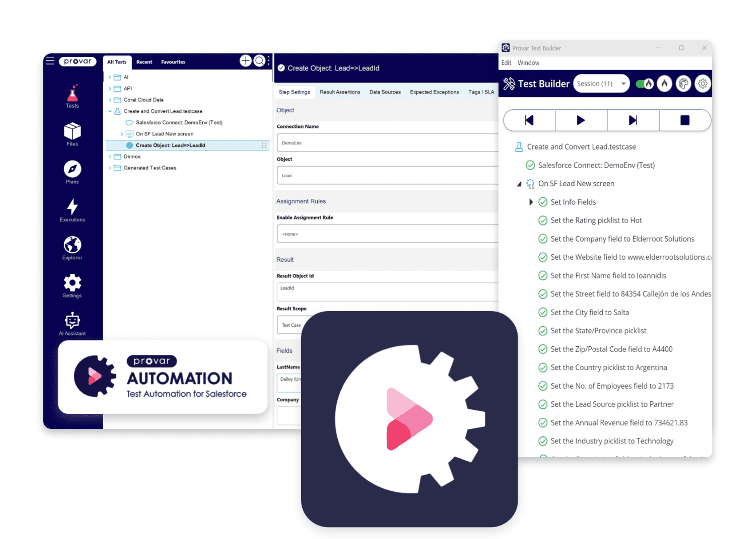Select the Tags / SLA tab

[x=481, y=92]
